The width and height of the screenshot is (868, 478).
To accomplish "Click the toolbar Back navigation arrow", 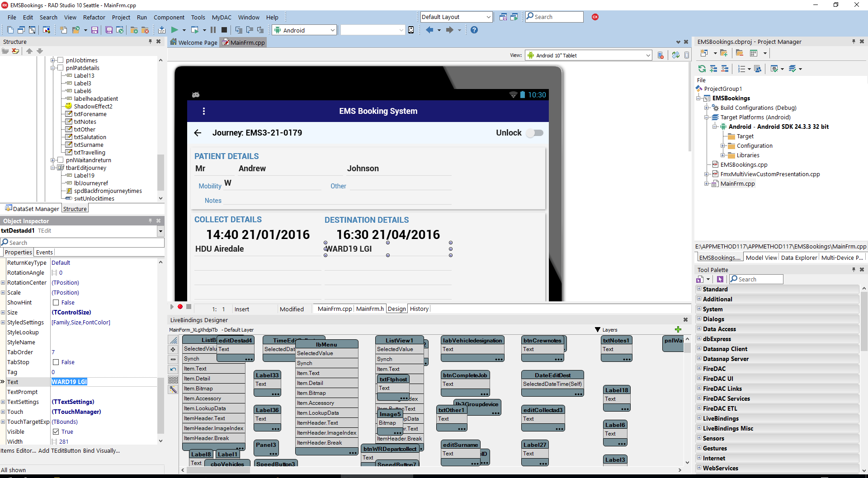I will 429,30.
